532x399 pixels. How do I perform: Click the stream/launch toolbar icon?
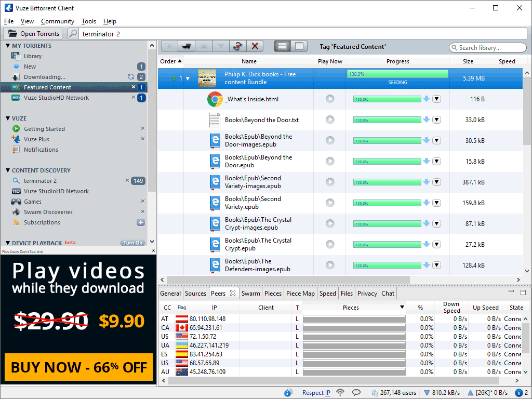(x=187, y=46)
